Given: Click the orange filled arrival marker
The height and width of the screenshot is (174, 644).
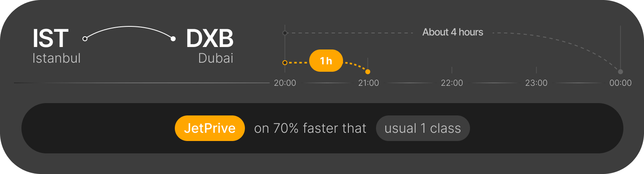Looking at the screenshot, I should point(368,72).
